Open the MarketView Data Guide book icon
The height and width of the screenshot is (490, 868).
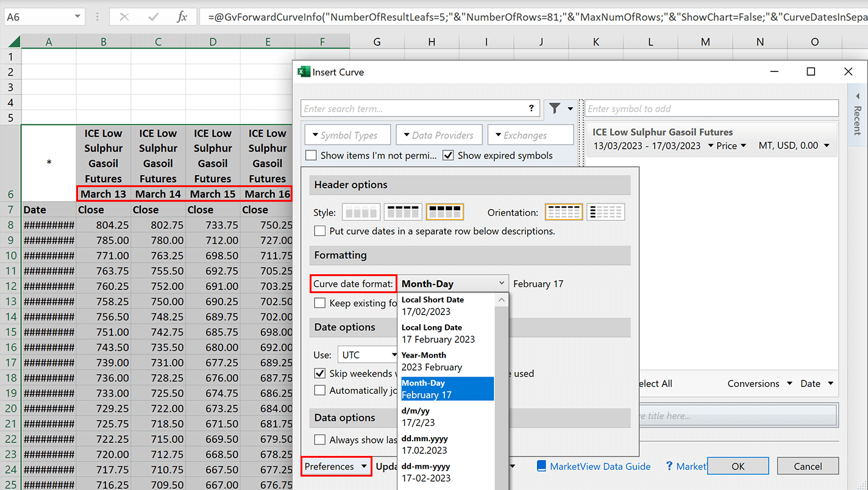coord(542,466)
